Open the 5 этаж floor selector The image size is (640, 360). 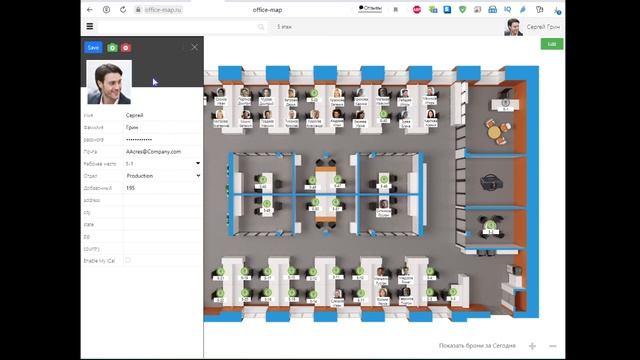[x=284, y=27]
